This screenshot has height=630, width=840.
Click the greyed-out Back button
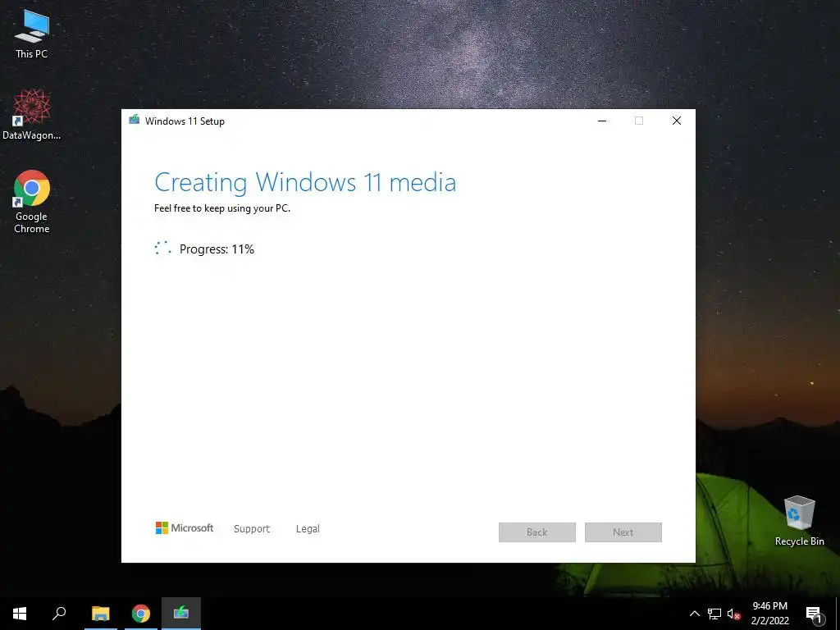click(536, 532)
